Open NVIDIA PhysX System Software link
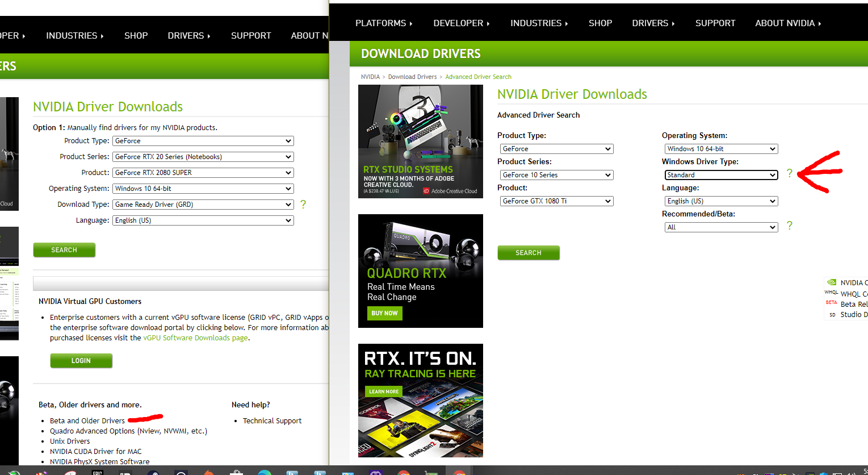Viewport: 868px width, 475px height. coord(100,462)
